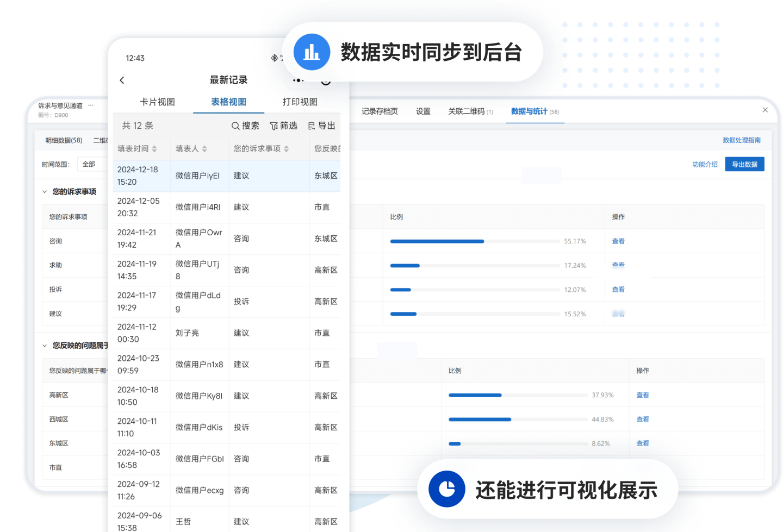Viewport: 783px width, 532px height.
Task: Open the 数据处理指南 link
Action: [x=742, y=140]
